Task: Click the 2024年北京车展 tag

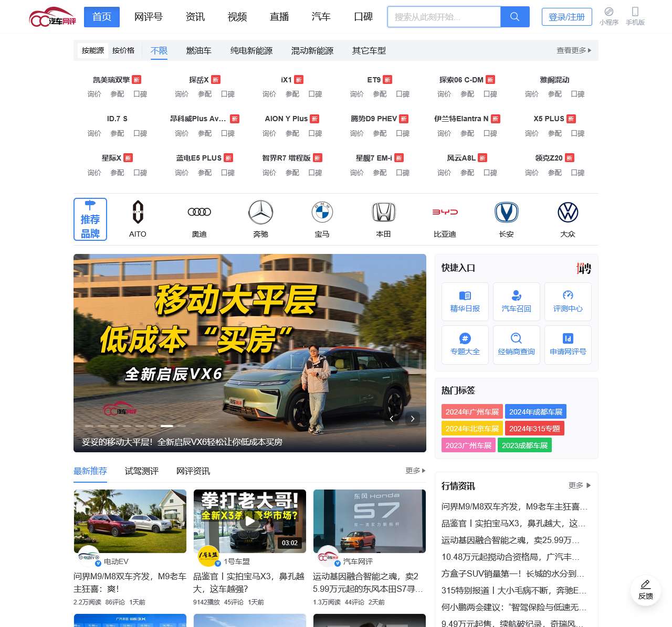Action: coord(472,429)
